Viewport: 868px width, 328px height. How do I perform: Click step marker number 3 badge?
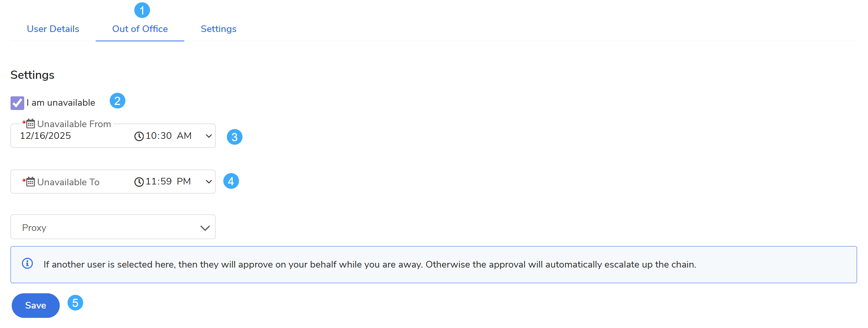pos(235,137)
